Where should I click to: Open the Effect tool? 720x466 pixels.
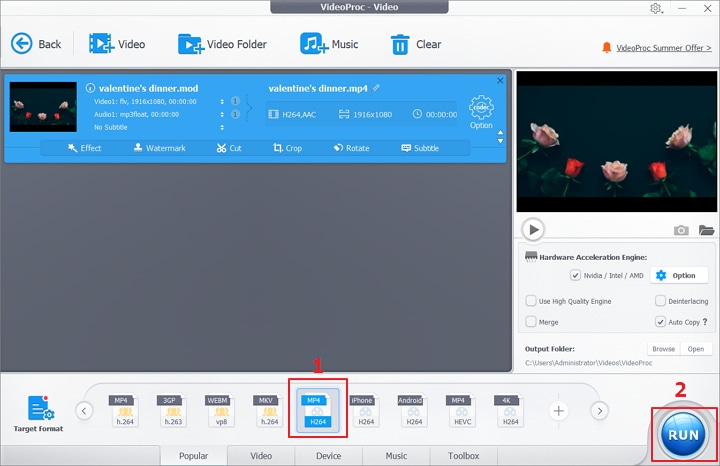tap(84, 148)
